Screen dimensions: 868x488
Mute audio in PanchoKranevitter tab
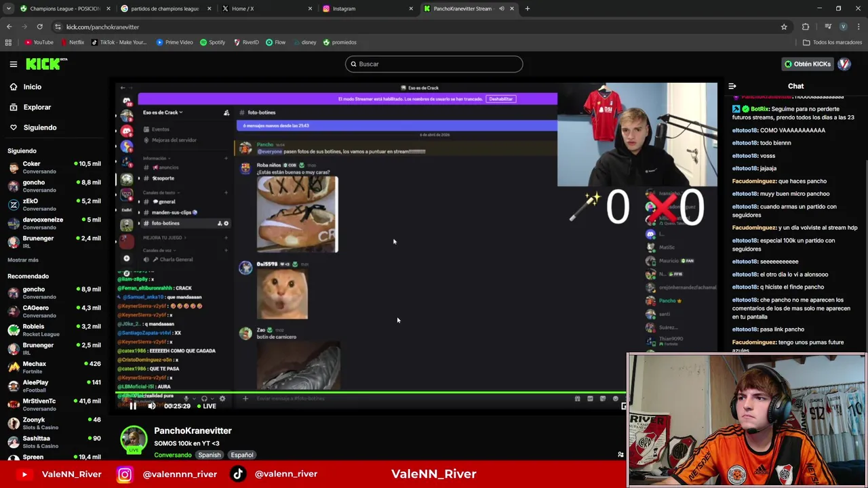[502, 8]
